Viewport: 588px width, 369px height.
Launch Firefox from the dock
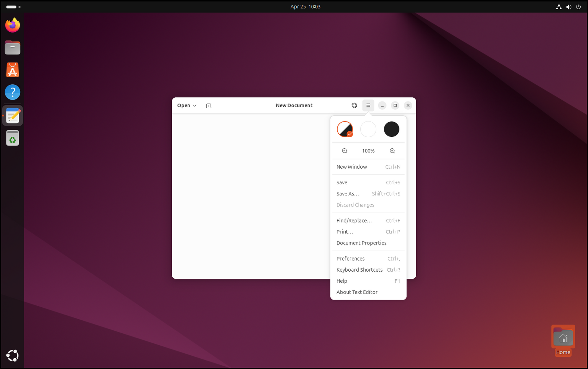point(12,25)
